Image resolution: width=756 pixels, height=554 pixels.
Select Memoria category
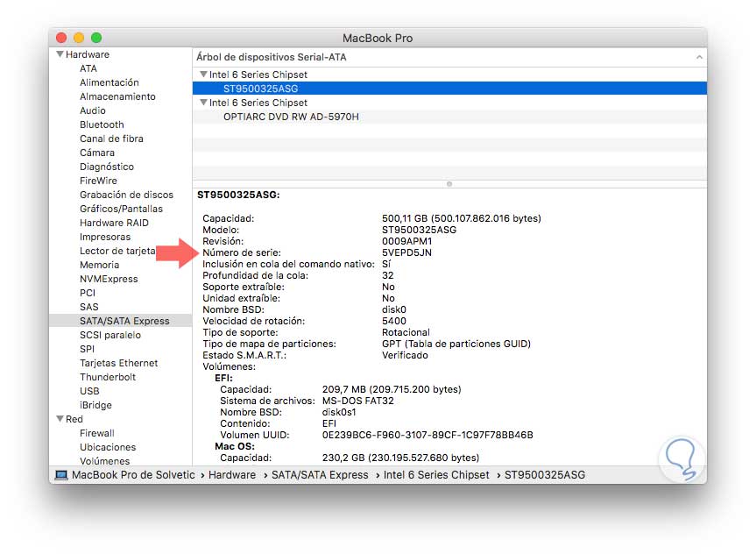click(99, 265)
